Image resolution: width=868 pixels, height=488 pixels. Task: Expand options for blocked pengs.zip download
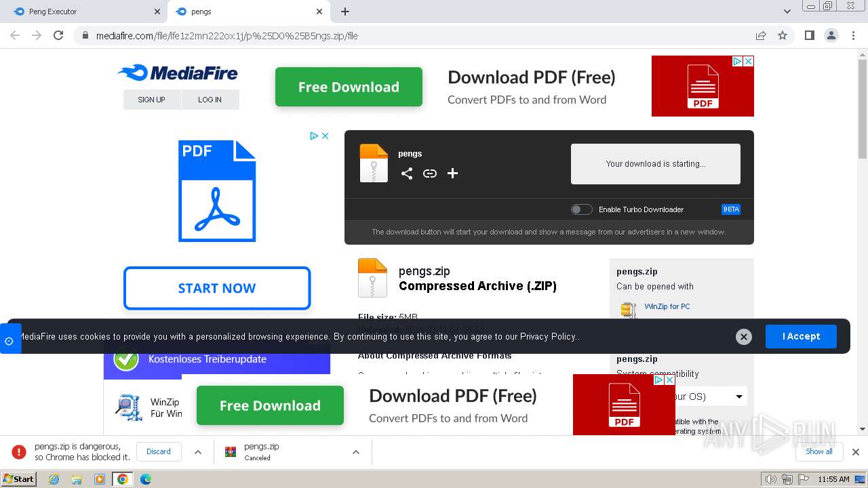[198, 452]
